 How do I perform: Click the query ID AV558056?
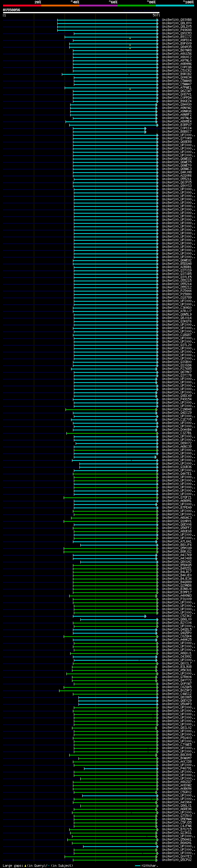pos(11,10)
